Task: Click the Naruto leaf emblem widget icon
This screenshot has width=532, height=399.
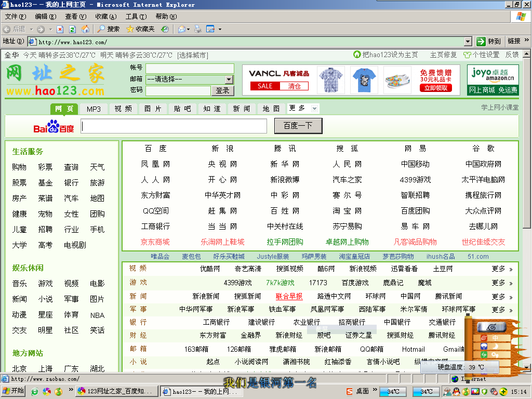Action: tap(491, 327)
